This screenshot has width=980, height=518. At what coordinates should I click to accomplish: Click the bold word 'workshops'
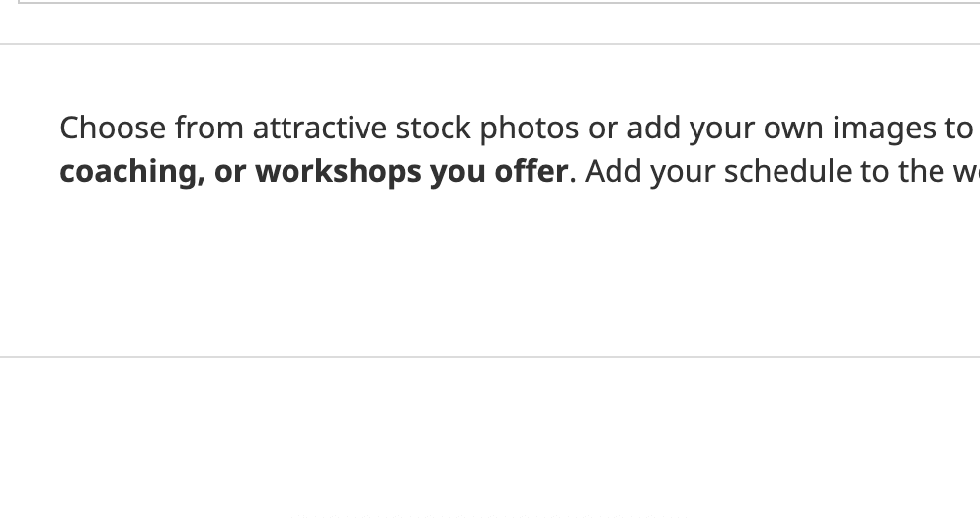point(338,172)
